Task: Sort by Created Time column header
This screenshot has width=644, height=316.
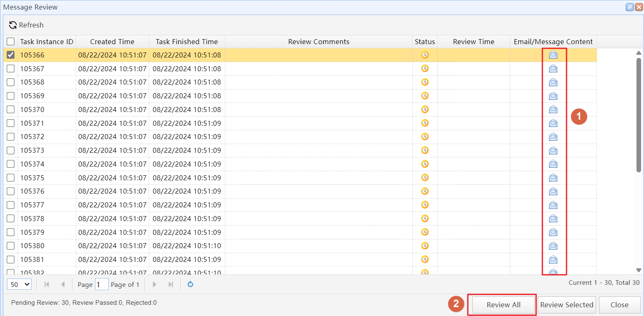Action: 112,42
